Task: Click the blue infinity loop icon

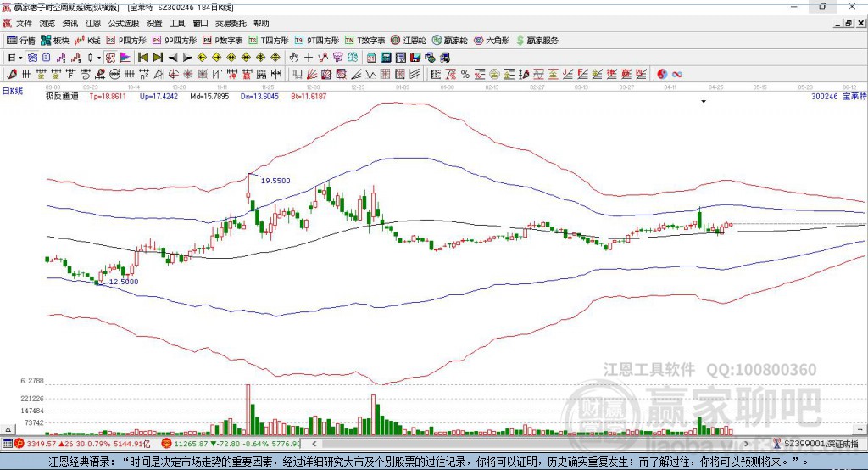Action: pos(677,74)
